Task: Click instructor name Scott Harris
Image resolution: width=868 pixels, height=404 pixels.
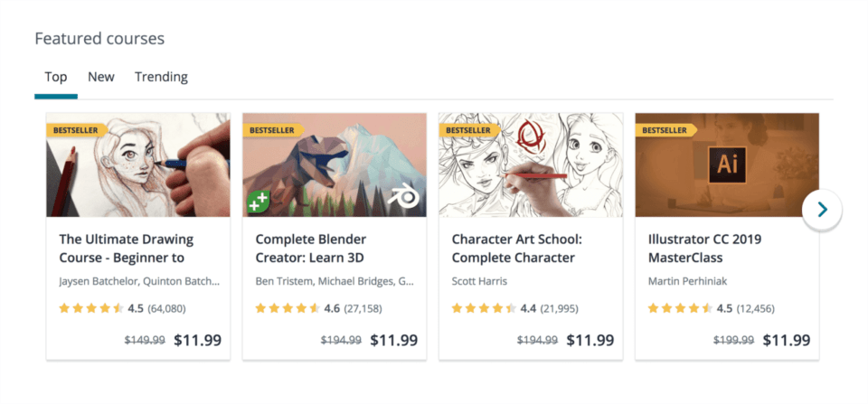Action: [479, 281]
